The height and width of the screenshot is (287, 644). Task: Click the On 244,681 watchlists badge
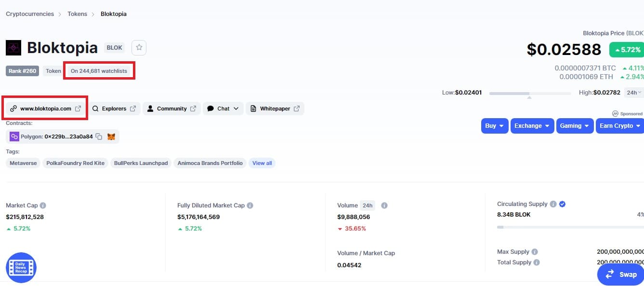pyautogui.click(x=99, y=71)
